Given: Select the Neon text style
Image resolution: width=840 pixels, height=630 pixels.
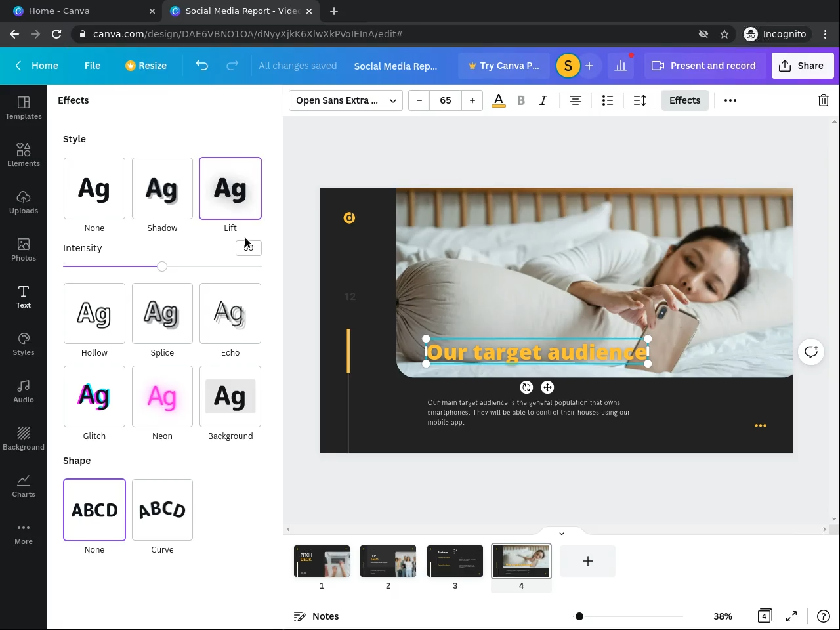Looking at the screenshot, I should click(162, 396).
